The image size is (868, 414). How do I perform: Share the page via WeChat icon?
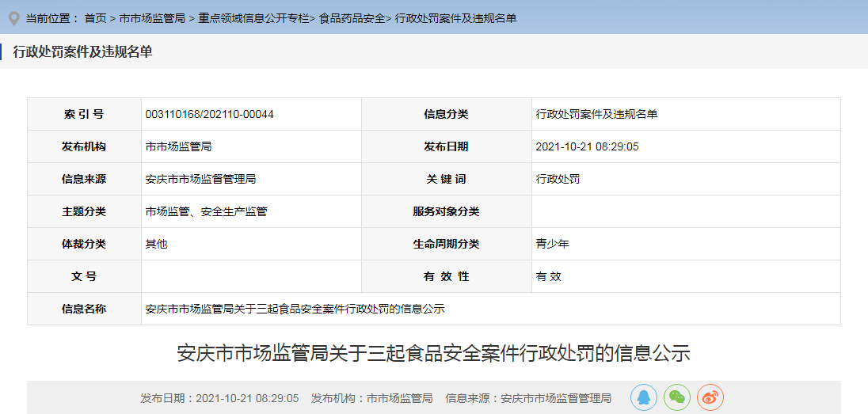click(x=677, y=397)
